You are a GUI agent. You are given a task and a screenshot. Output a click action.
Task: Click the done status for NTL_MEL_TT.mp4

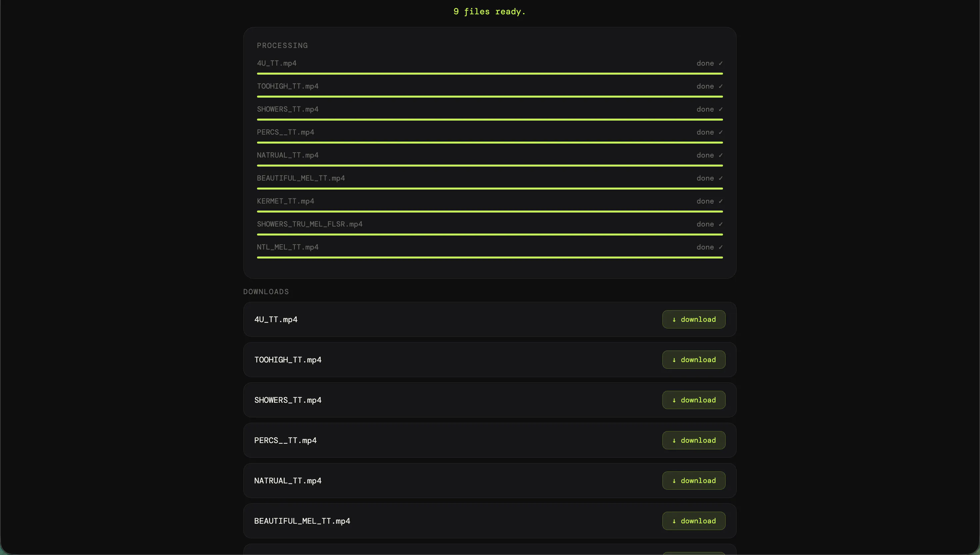(x=709, y=247)
